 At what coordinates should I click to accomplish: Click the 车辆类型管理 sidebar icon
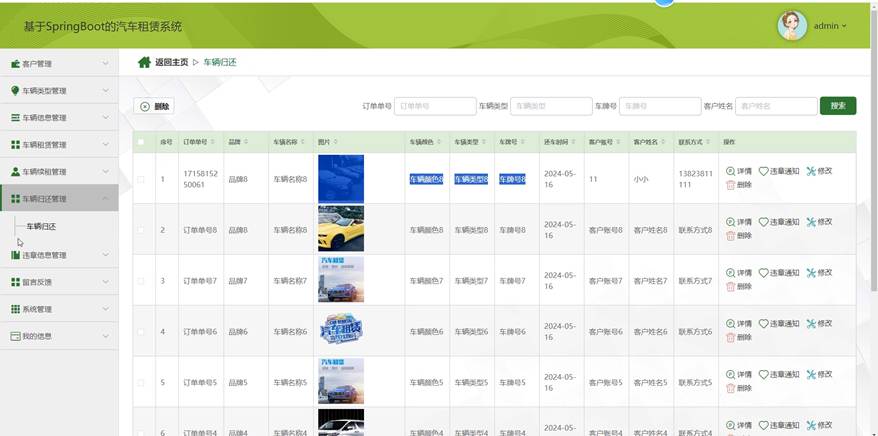tap(15, 91)
